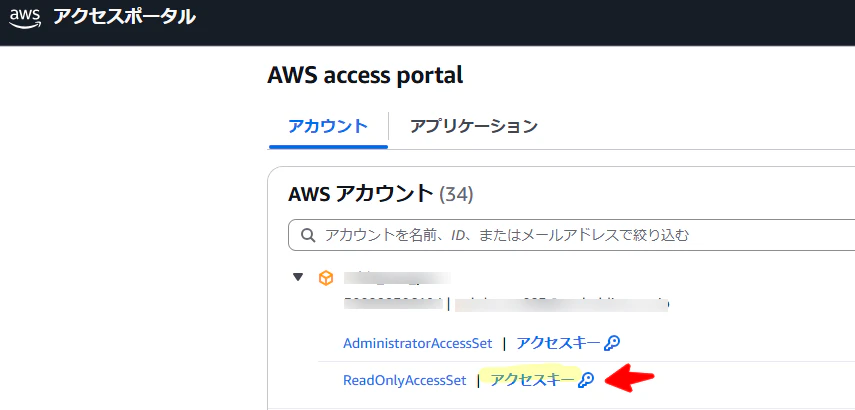Click the orange cube account icon
The width and height of the screenshot is (855, 410).
(326, 279)
